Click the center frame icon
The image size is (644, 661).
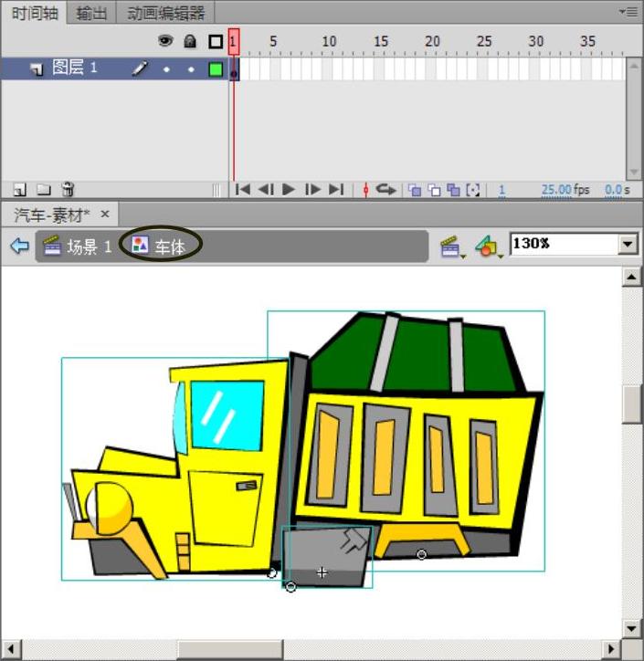point(366,190)
